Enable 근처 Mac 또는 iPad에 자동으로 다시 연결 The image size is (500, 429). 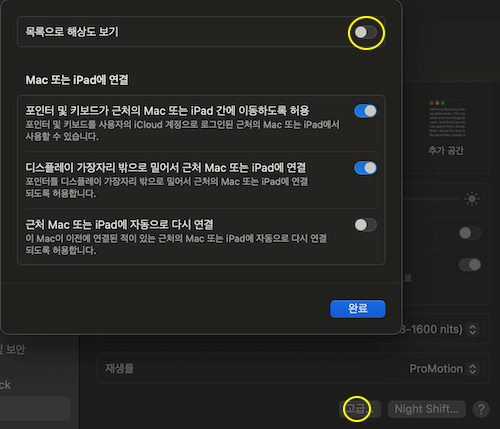(365, 225)
